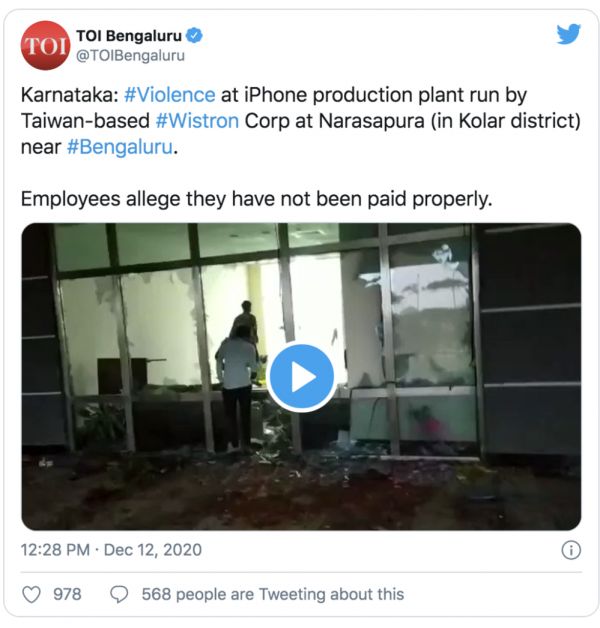Click the person standing in video thumbnail
600x628 pixels.
(237, 384)
